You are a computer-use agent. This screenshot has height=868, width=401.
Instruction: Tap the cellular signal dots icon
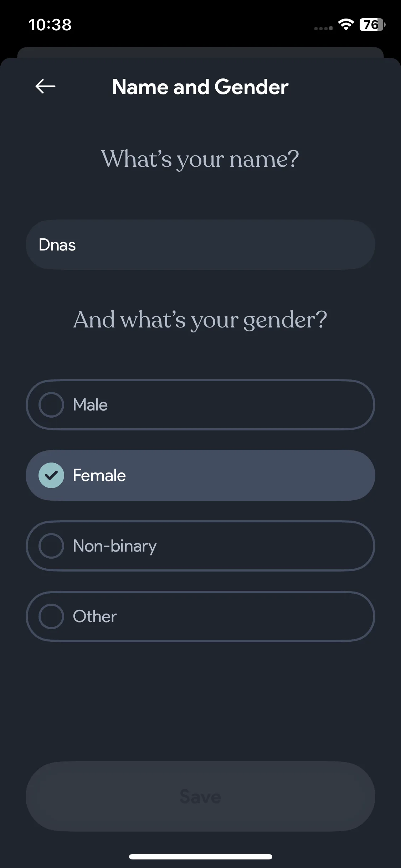[x=323, y=28]
